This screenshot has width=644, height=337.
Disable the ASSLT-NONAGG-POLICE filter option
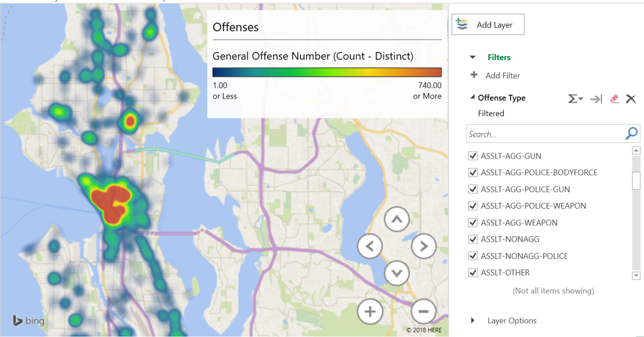tap(473, 256)
